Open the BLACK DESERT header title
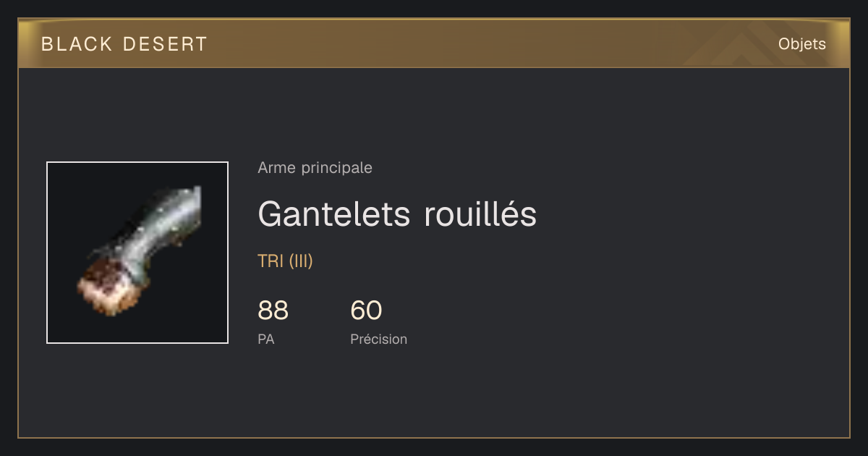The width and height of the screenshot is (868, 456). (124, 44)
